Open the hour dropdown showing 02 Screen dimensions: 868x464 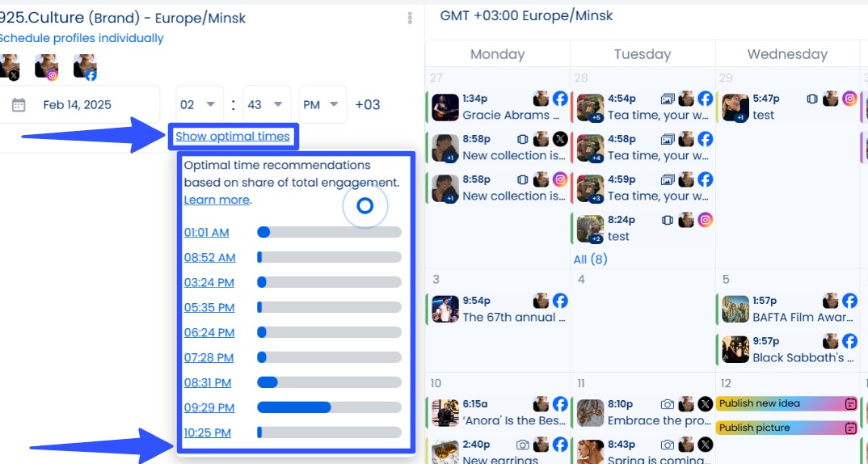(199, 105)
